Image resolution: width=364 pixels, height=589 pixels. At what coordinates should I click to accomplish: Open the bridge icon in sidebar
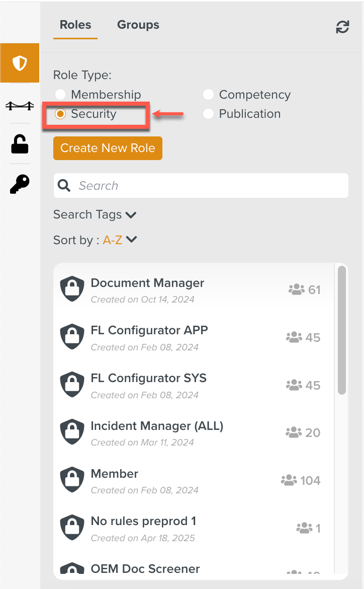pyautogui.click(x=20, y=105)
